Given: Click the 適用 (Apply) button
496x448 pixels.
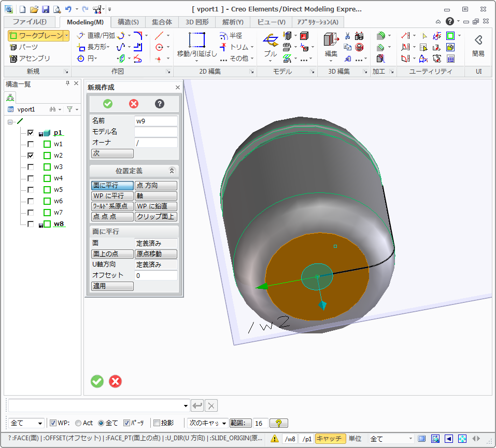Looking at the screenshot, I should [x=112, y=286].
